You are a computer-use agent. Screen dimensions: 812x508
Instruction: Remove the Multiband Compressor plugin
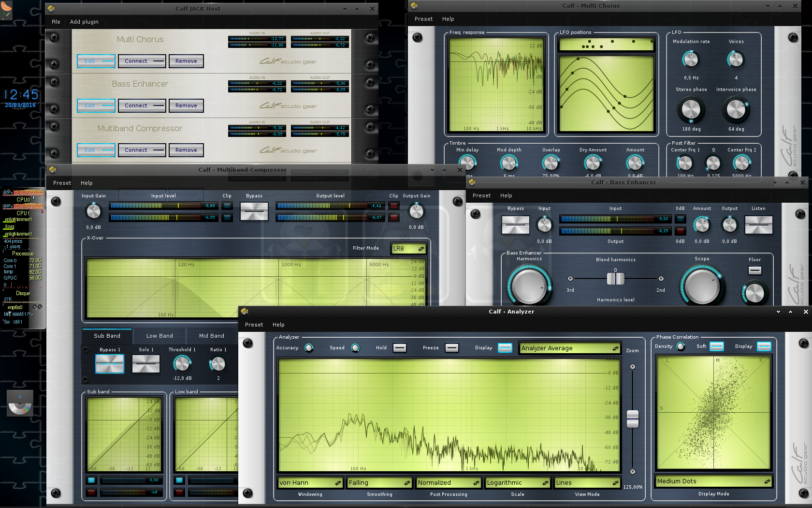point(186,150)
